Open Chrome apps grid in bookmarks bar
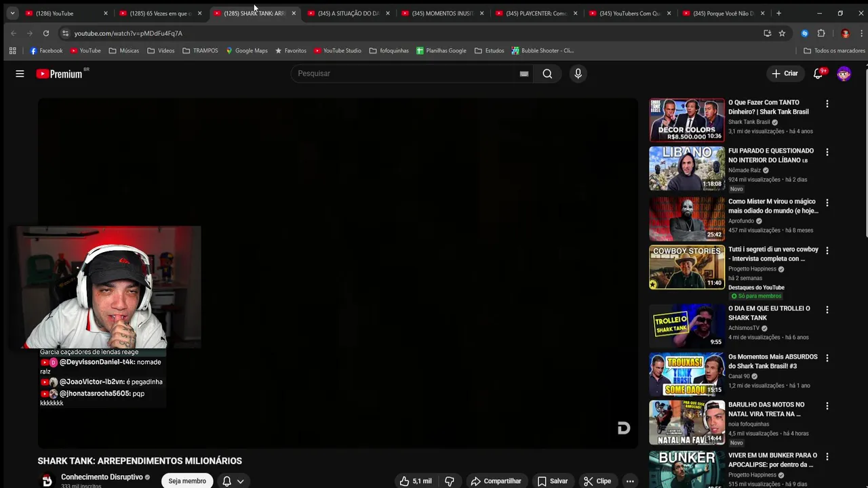This screenshot has width=868, height=488. (x=12, y=50)
